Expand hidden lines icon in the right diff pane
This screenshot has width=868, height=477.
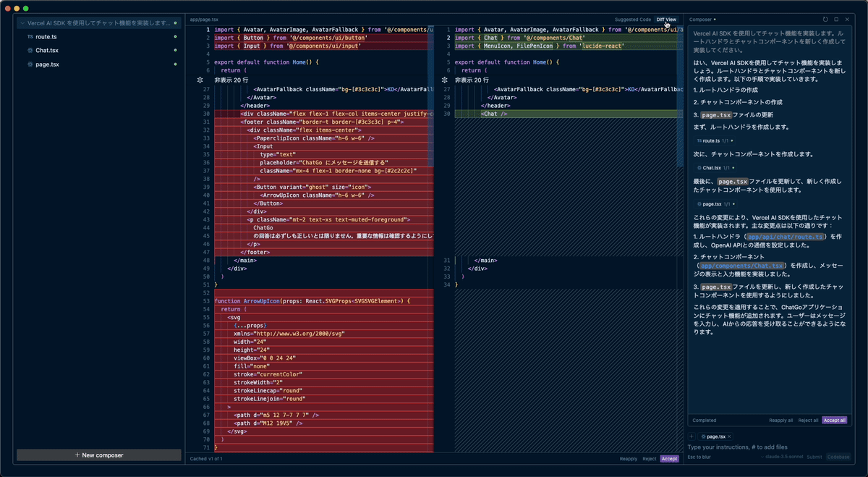(x=445, y=80)
